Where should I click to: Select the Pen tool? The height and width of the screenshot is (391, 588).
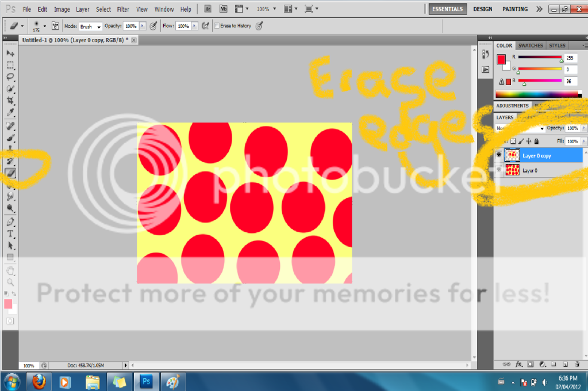(x=10, y=221)
